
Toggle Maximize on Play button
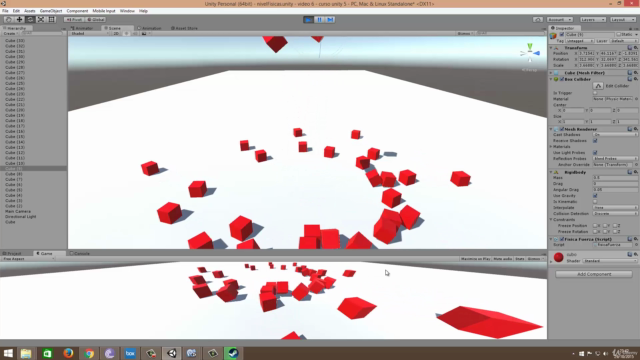[x=476, y=259]
